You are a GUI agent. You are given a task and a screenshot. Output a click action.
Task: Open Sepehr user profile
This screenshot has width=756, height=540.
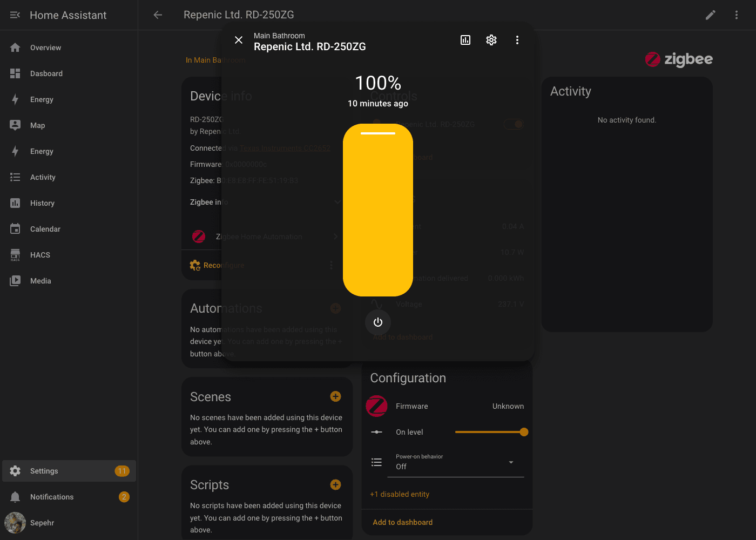(x=69, y=523)
